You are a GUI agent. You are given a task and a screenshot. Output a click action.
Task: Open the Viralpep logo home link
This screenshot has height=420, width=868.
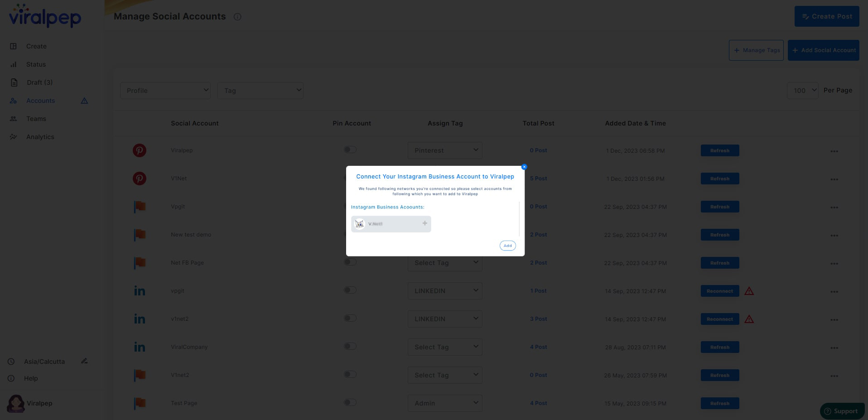pos(45,16)
